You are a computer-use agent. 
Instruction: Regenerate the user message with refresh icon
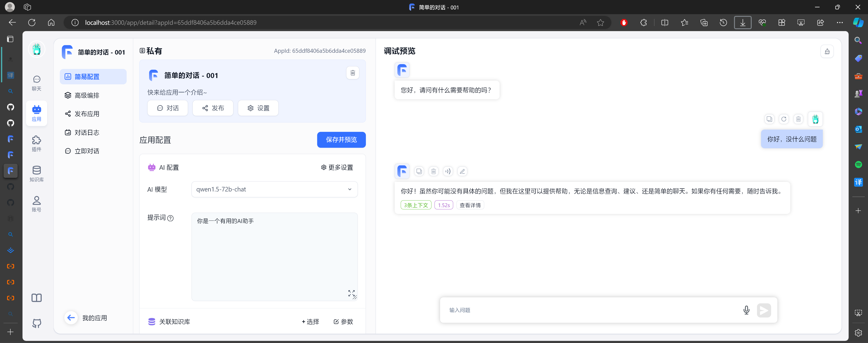783,119
